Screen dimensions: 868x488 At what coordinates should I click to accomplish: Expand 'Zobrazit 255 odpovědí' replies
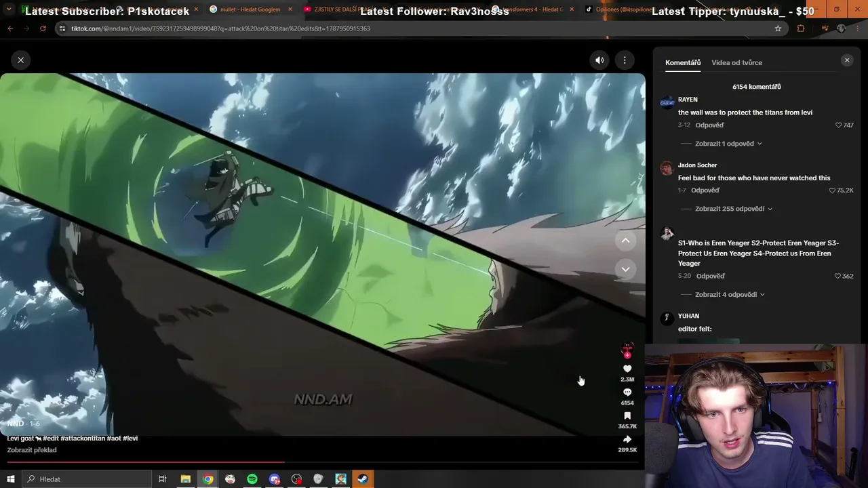(734, 209)
